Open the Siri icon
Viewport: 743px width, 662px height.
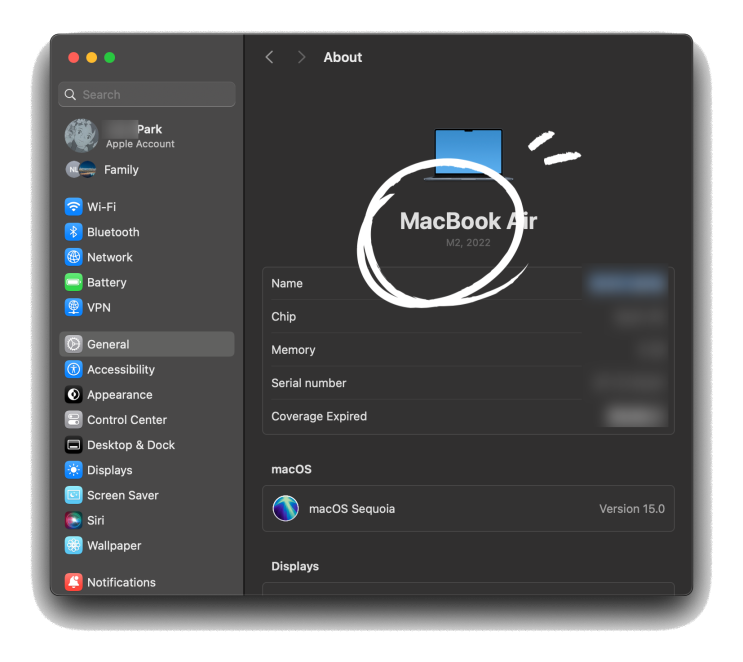(x=73, y=520)
